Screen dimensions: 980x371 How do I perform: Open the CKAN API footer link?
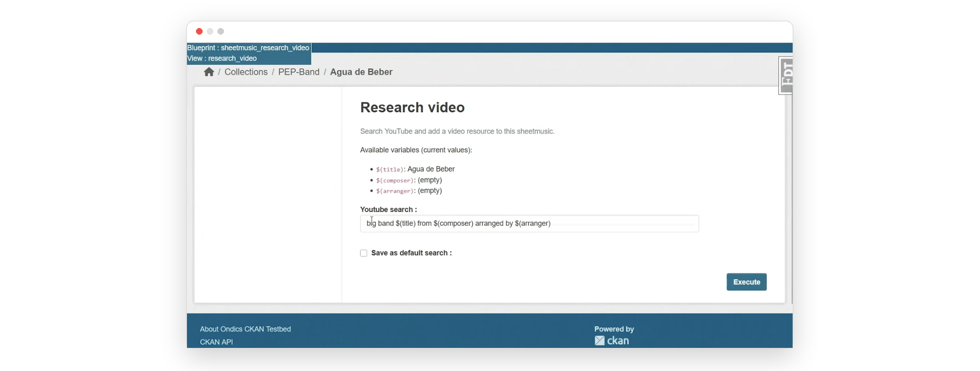pyautogui.click(x=216, y=342)
